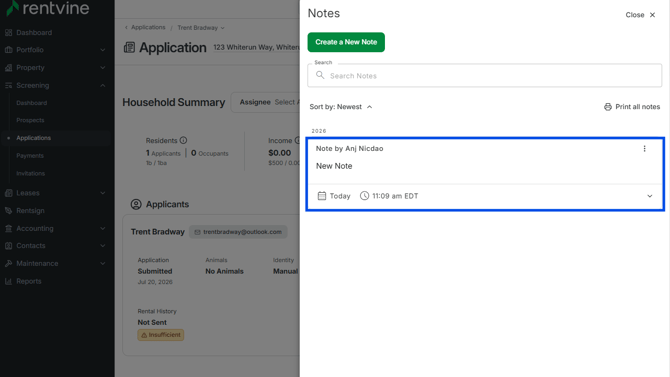
Task: Click Create a New Note button
Action: pyautogui.click(x=346, y=42)
